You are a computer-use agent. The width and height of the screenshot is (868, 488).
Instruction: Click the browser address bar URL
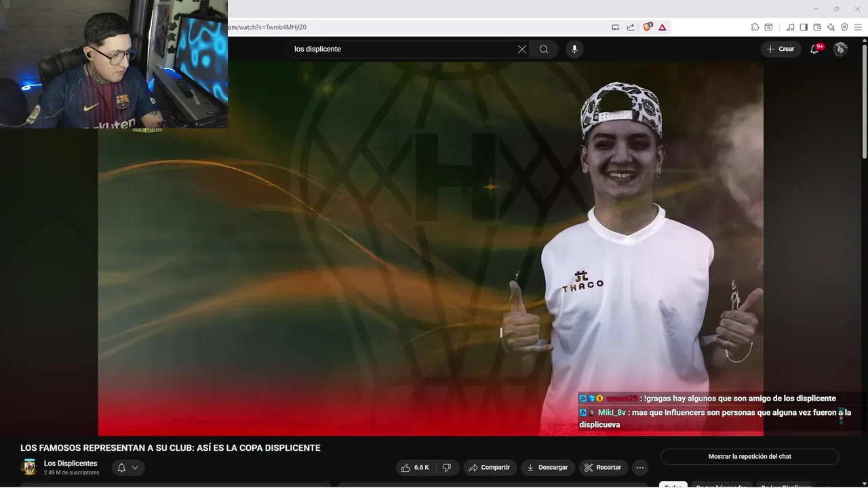click(x=268, y=27)
